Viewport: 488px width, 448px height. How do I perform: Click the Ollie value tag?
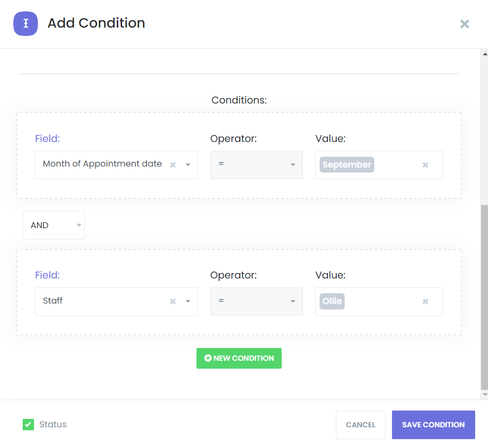pyautogui.click(x=332, y=301)
